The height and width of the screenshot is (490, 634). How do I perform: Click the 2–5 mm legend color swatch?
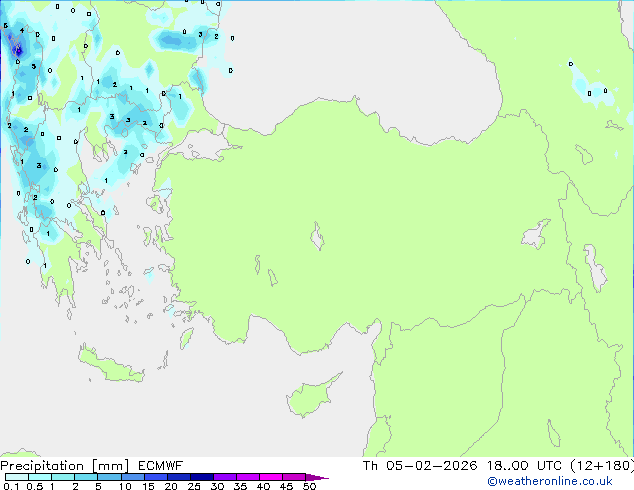tap(86, 477)
